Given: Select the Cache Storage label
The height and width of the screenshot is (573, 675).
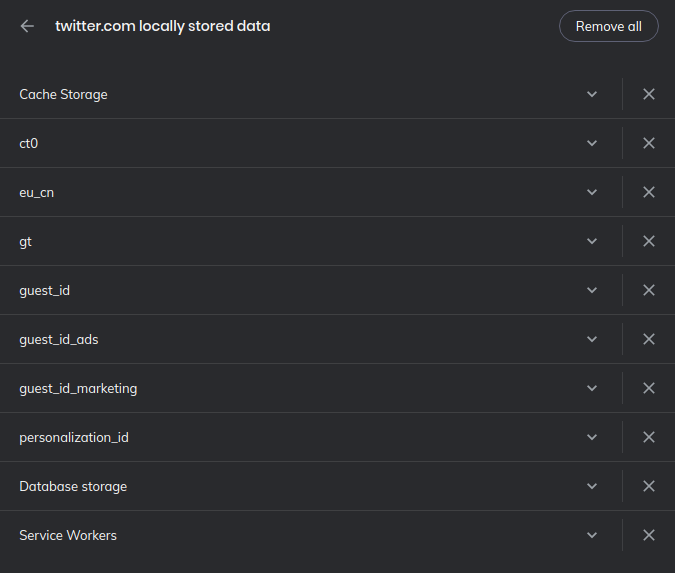Looking at the screenshot, I should (x=63, y=95).
